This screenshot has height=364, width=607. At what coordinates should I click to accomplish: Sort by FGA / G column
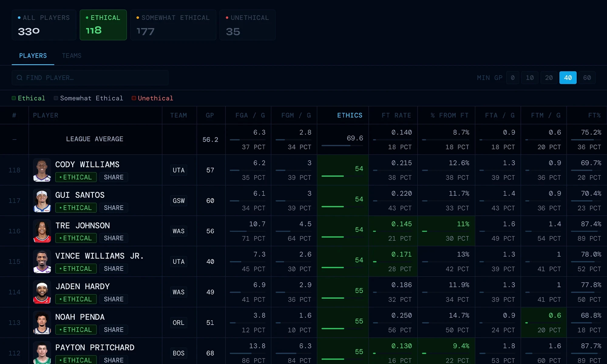pos(250,115)
